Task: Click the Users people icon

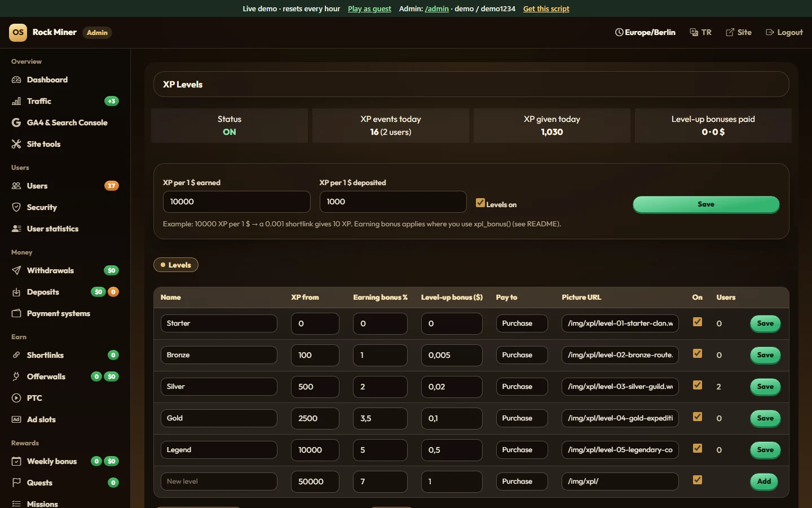Action: coord(16,186)
